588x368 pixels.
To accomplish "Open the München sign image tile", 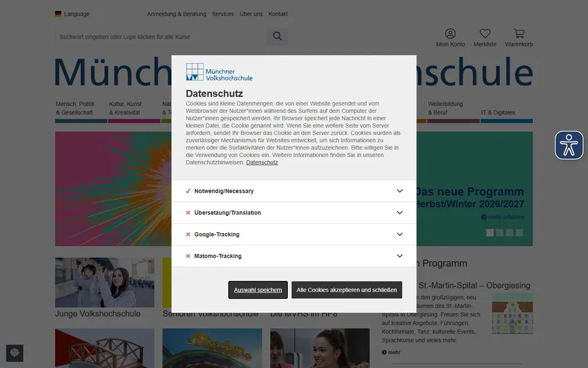I will coord(213,348).
